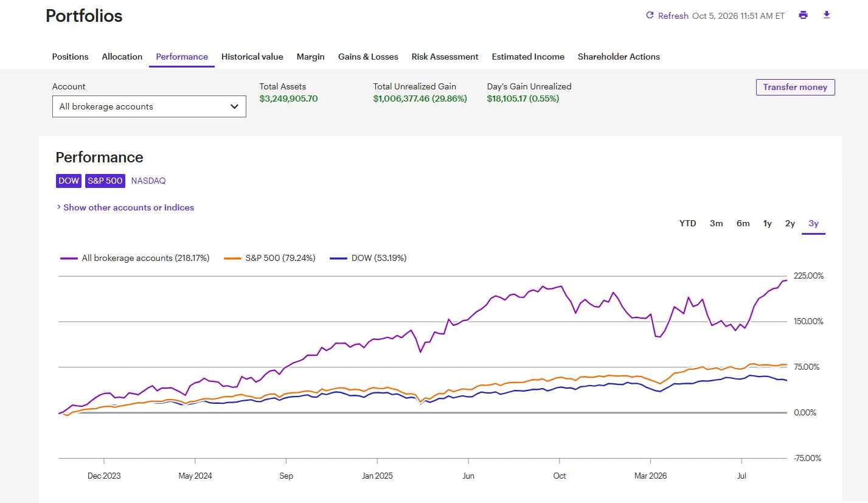Switch to Estimated Income tab

coord(528,57)
